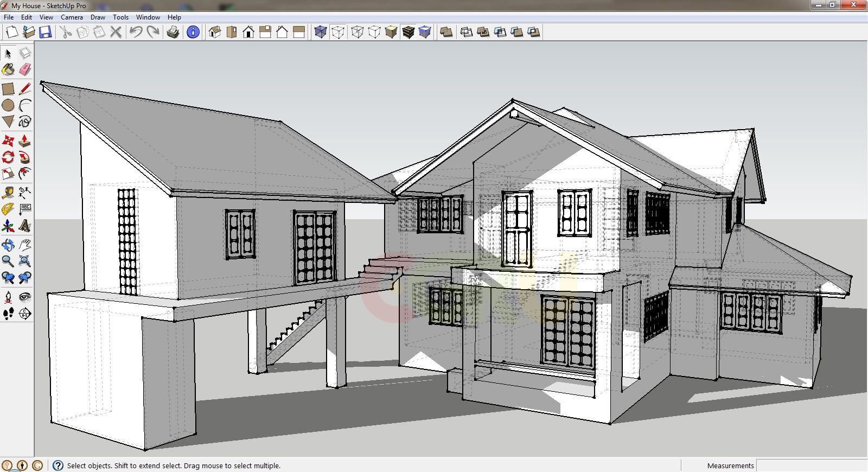The width and height of the screenshot is (868, 472).
Task: Select the Zoom Extents tool
Action: tap(24, 261)
